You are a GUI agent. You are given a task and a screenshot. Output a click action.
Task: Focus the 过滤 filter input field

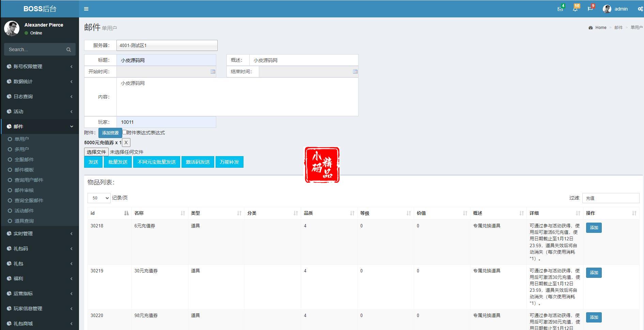[x=611, y=198]
